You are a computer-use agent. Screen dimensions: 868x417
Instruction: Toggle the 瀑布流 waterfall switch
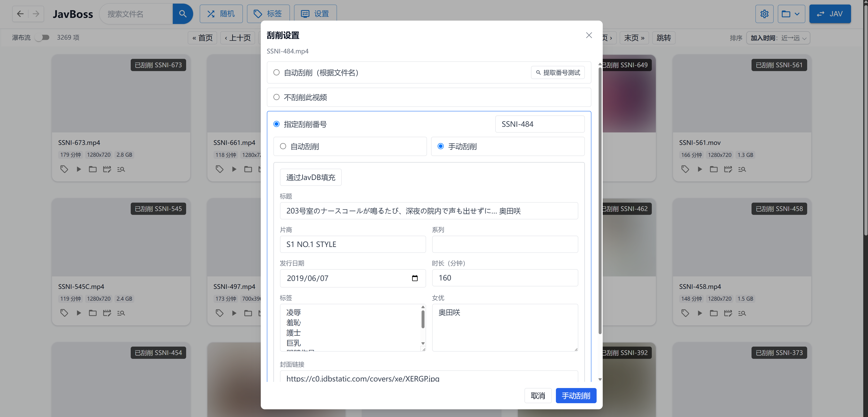(43, 37)
